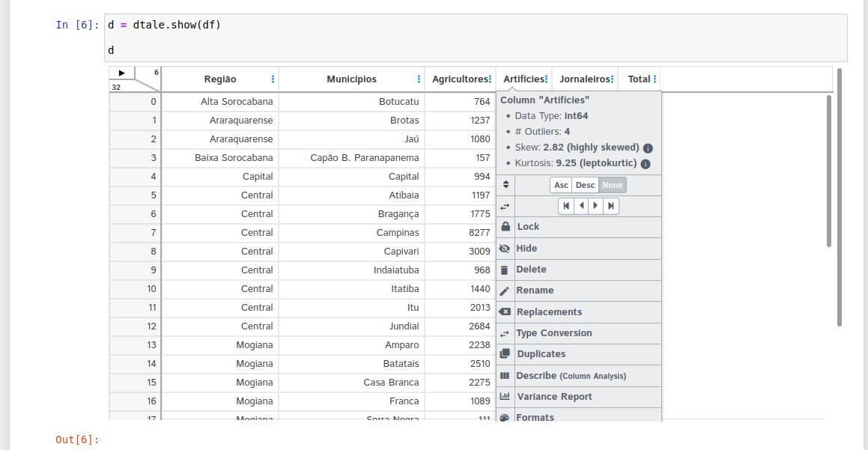Move column to the front
This screenshot has height=450, width=868.
565,206
